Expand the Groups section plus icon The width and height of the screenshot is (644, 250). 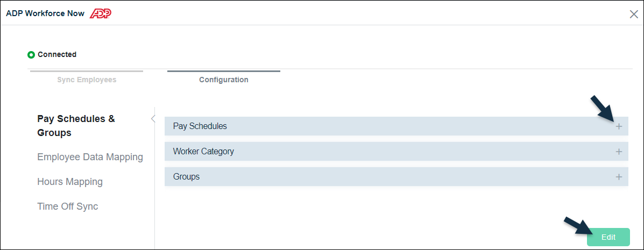point(619,177)
